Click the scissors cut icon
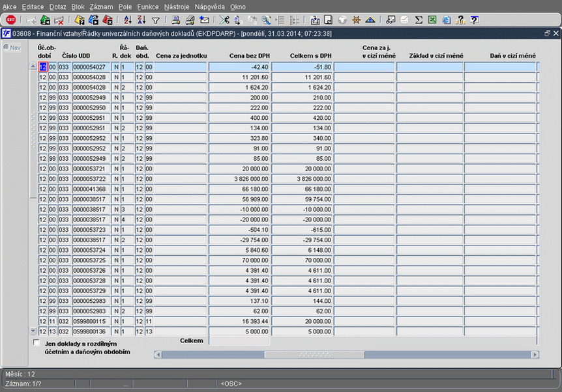 pos(224,20)
